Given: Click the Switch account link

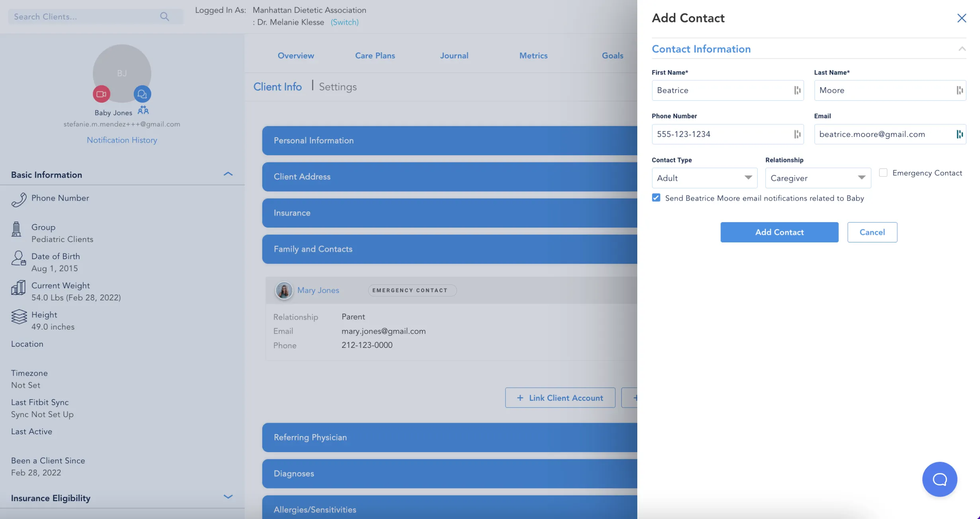Looking at the screenshot, I should [x=345, y=22].
